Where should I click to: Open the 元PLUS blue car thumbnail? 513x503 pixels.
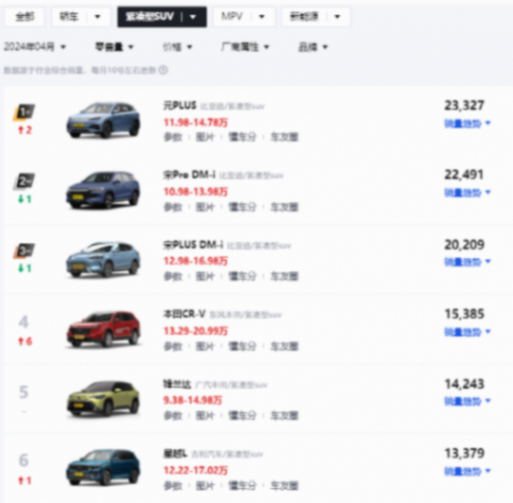pyautogui.click(x=103, y=120)
